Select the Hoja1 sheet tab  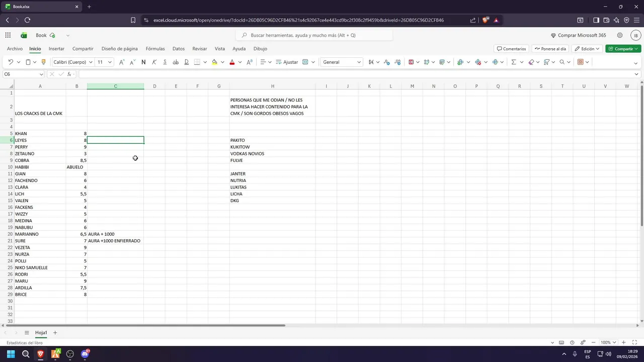(41, 333)
